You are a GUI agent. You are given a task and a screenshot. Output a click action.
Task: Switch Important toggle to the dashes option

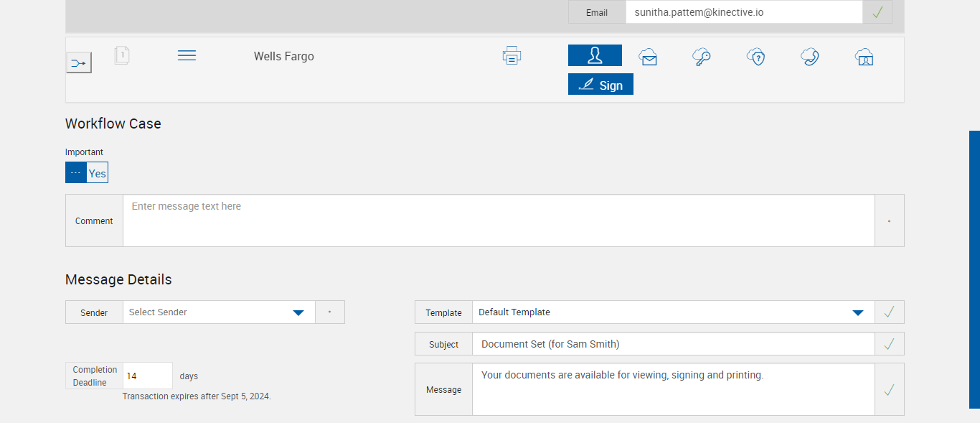click(x=76, y=173)
